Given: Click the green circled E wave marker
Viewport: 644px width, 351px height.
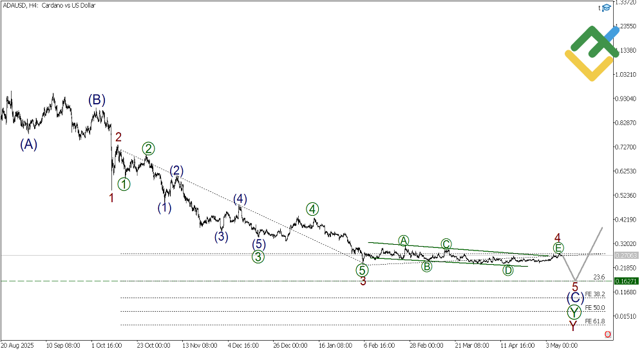Looking at the screenshot, I should pyautogui.click(x=558, y=247).
